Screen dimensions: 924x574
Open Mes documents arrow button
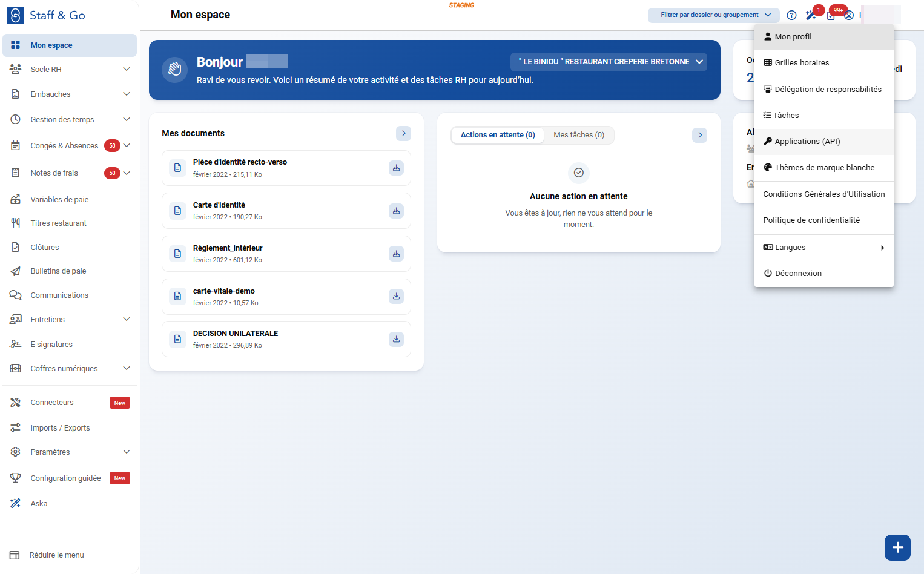[x=404, y=133]
